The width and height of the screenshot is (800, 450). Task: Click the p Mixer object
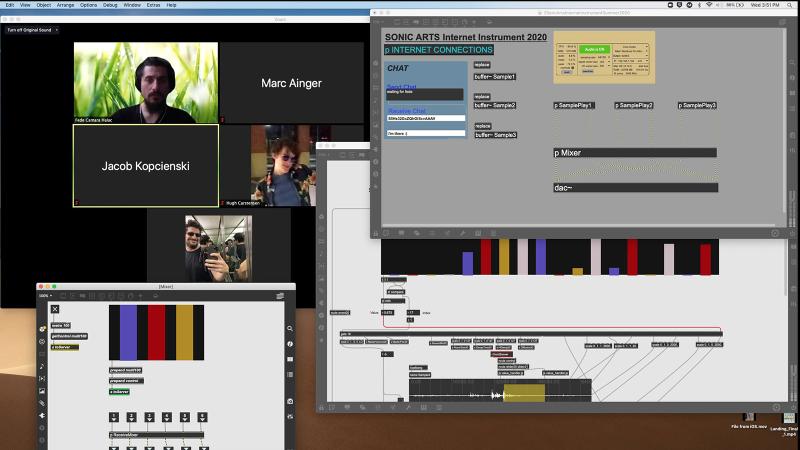(635, 153)
